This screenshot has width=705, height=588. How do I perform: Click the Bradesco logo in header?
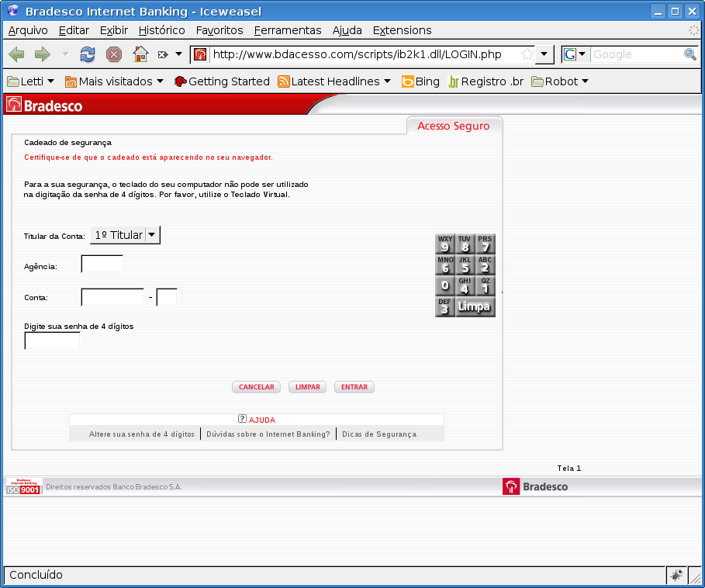[x=44, y=105]
